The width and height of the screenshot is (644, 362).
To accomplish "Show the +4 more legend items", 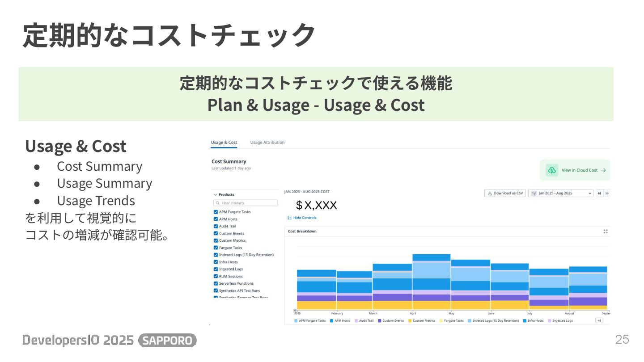I will coord(599,320).
